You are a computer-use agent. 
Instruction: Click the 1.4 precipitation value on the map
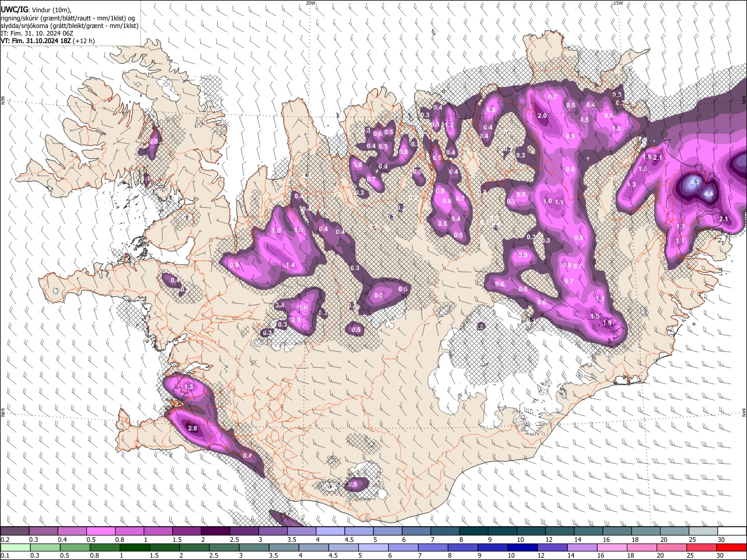point(290,265)
